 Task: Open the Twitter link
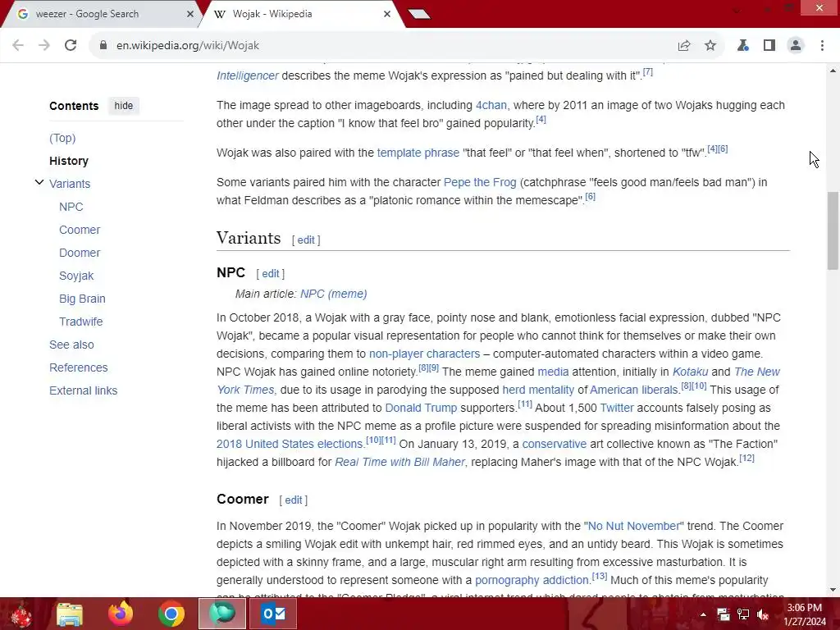coord(617,408)
